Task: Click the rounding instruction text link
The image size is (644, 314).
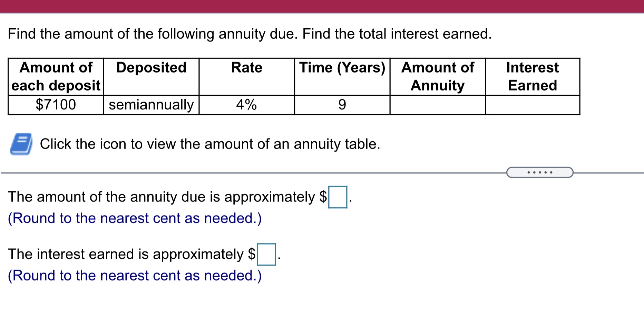Action: coord(135,218)
